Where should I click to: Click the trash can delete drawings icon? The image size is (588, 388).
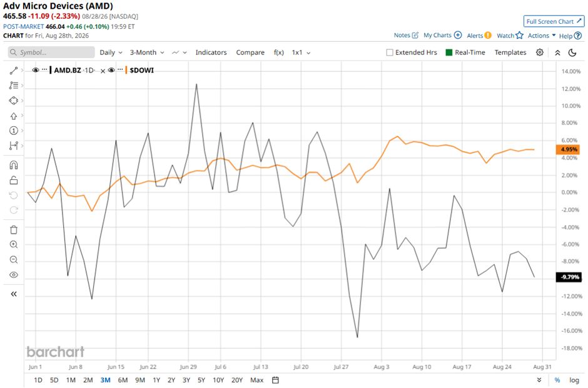pyautogui.click(x=14, y=229)
